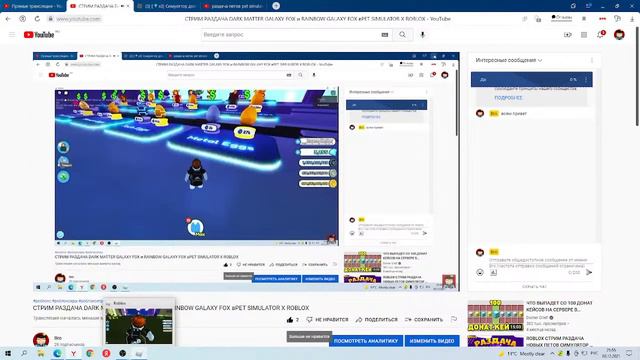Click the video player area
The height and width of the screenshot is (360, 640).
tap(246, 172)
